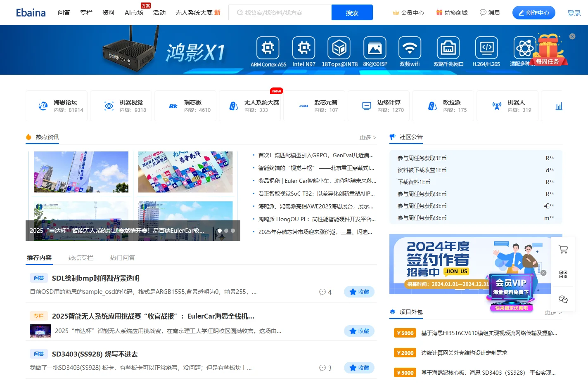The image size is (588, 385).
Task: Open the ¥2000 边缘计算网关外壳 project
Action: [x=464, y=353]
